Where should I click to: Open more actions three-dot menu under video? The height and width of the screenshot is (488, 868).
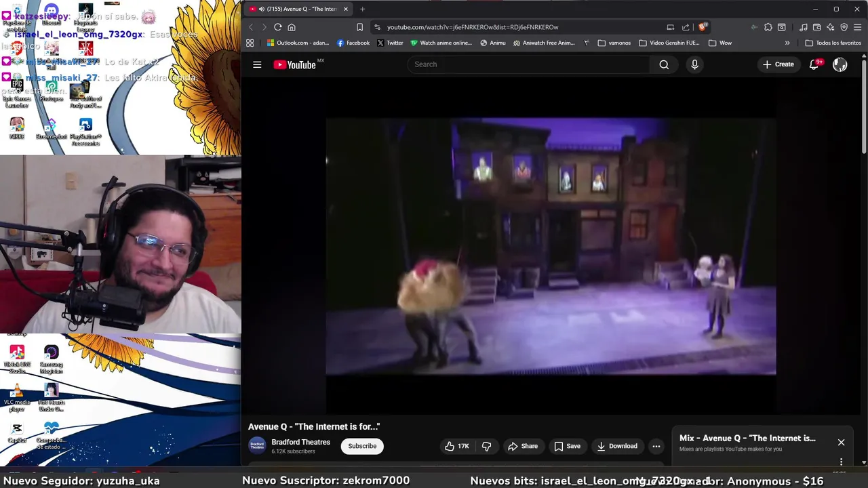(656, 446)
